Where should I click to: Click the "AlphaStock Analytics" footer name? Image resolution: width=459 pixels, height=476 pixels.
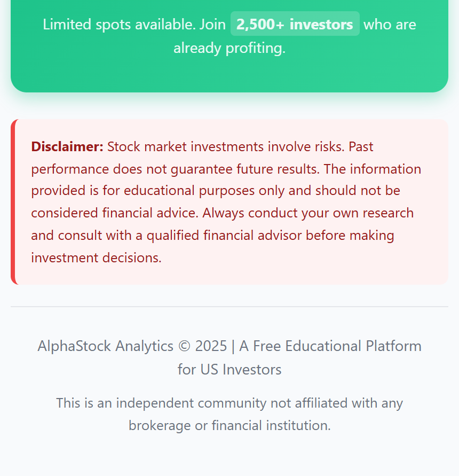click(105, 346)
